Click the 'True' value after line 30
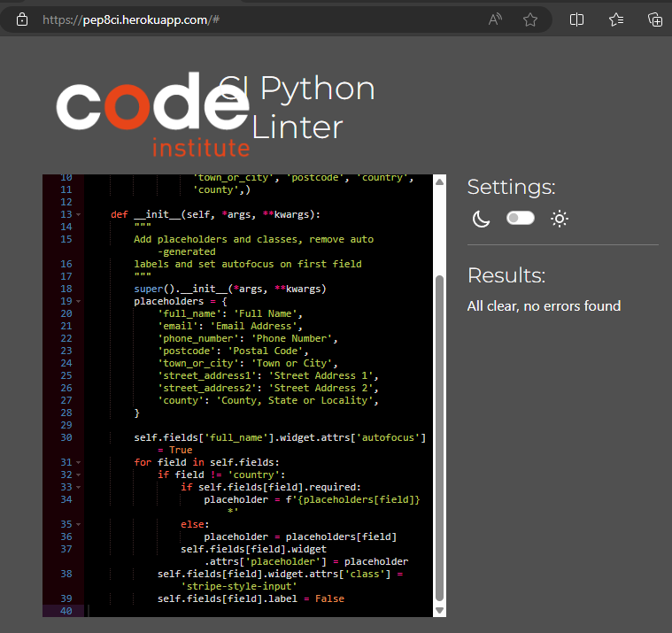The image size is (672, 633). [181, 450]
